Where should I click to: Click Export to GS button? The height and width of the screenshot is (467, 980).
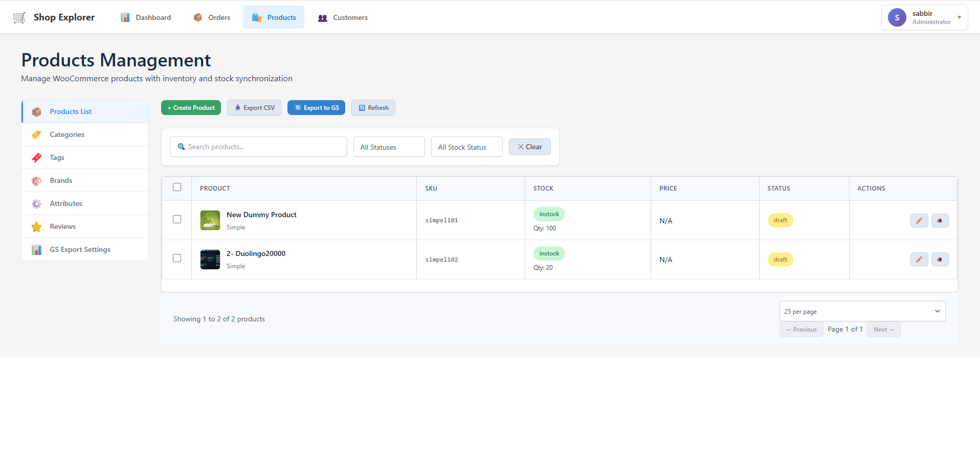click(x=316, y=108)
